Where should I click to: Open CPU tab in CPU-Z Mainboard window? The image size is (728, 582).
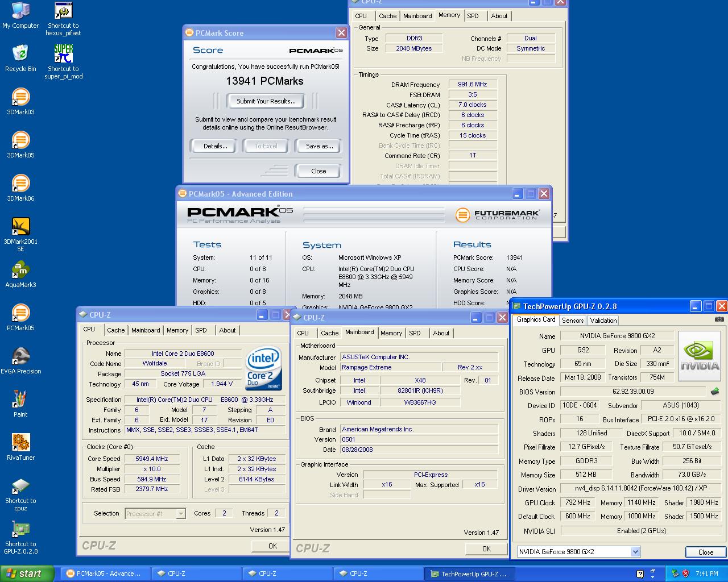pyautogui.click(x=303, y=333)
